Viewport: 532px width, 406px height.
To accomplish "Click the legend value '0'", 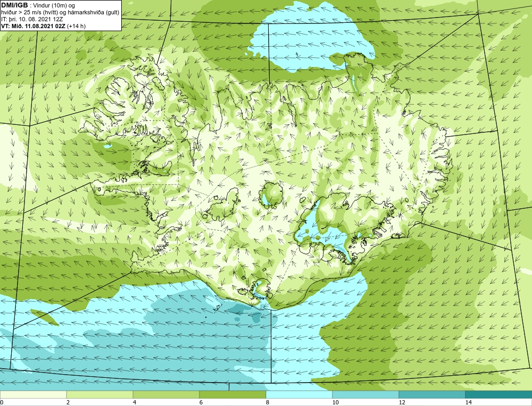I will pyautogui.click(x=2, y=402).
